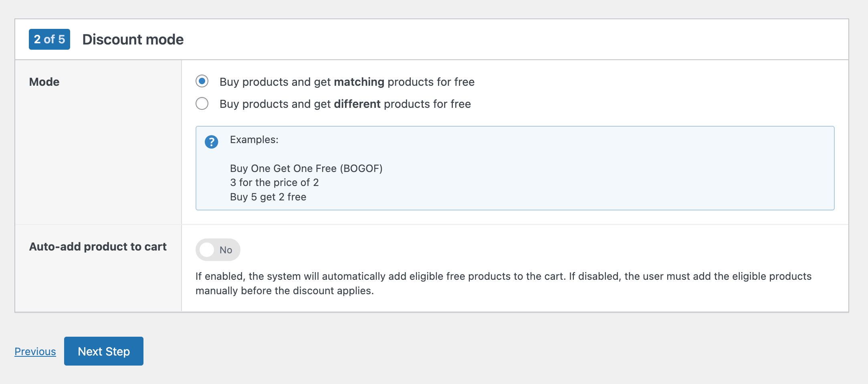
Task: Go to Next Step
Action: pos(104,351)
